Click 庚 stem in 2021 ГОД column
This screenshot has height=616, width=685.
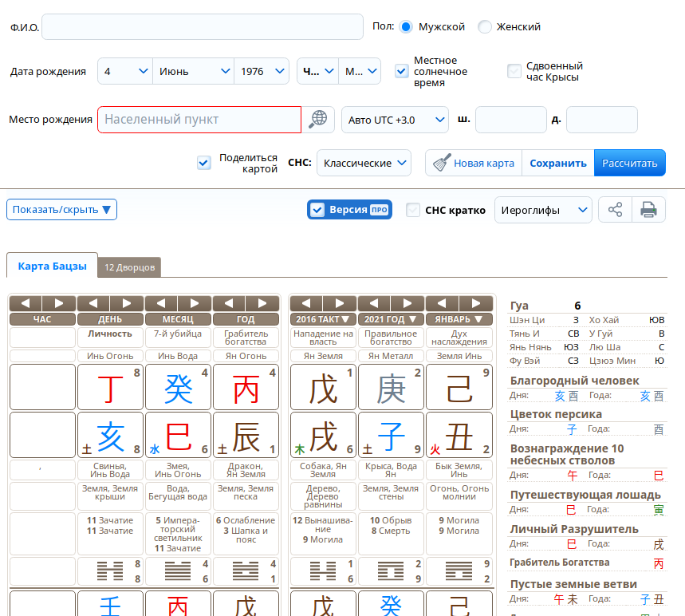point(391,387)
